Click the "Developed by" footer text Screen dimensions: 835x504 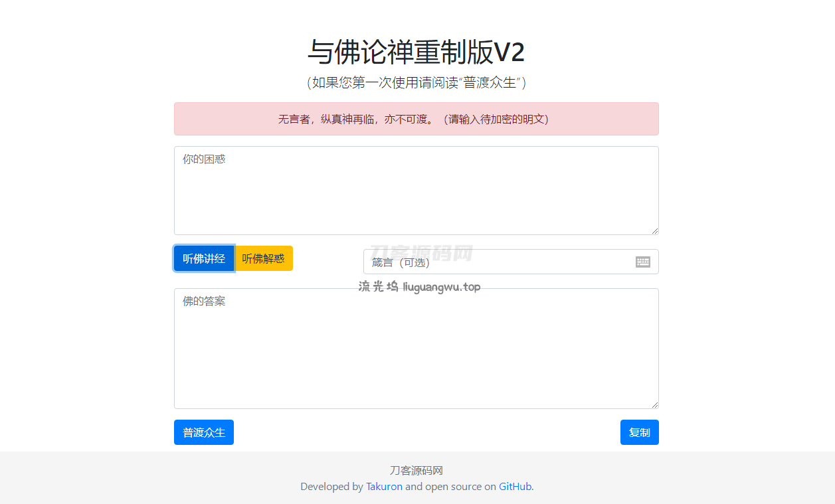tap(331, 486)
